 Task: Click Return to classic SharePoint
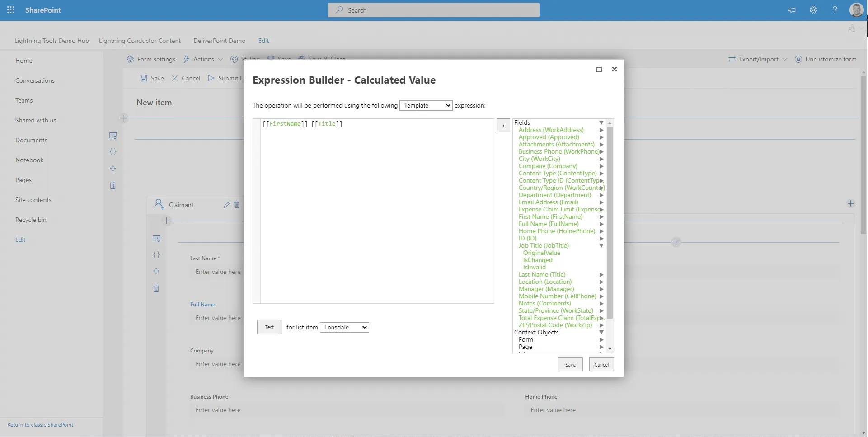pos(40,424)
